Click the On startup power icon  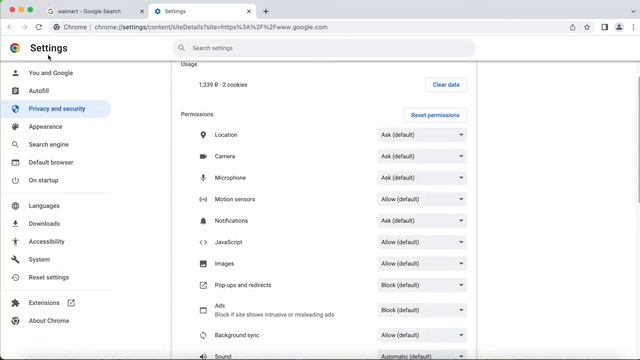[x=16, y=180]
